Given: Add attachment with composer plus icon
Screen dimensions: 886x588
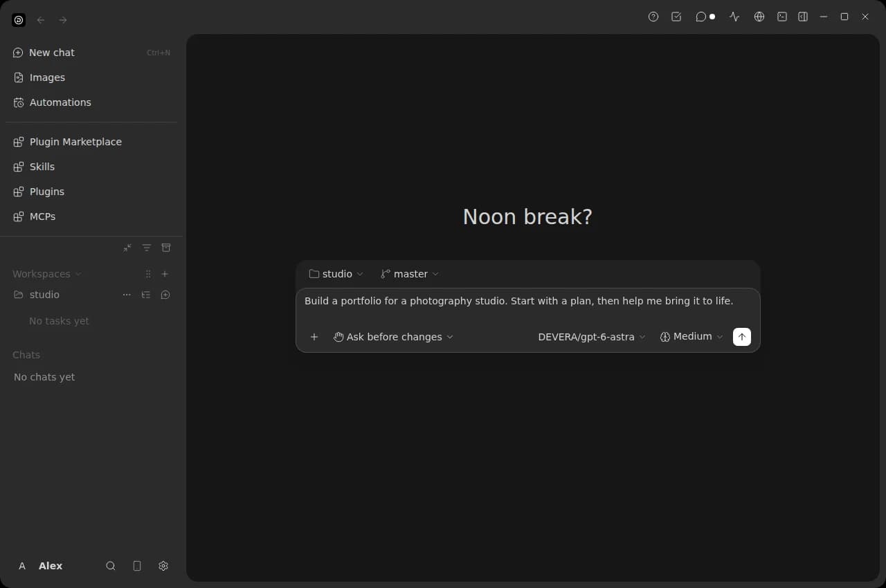Looking at the screenshot, I should 314,337.
